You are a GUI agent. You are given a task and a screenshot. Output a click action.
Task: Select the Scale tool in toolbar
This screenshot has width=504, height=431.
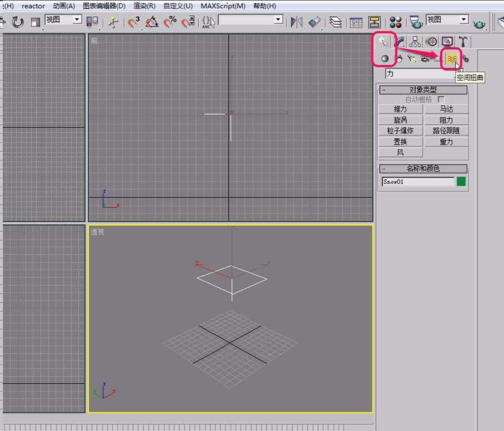35,22
